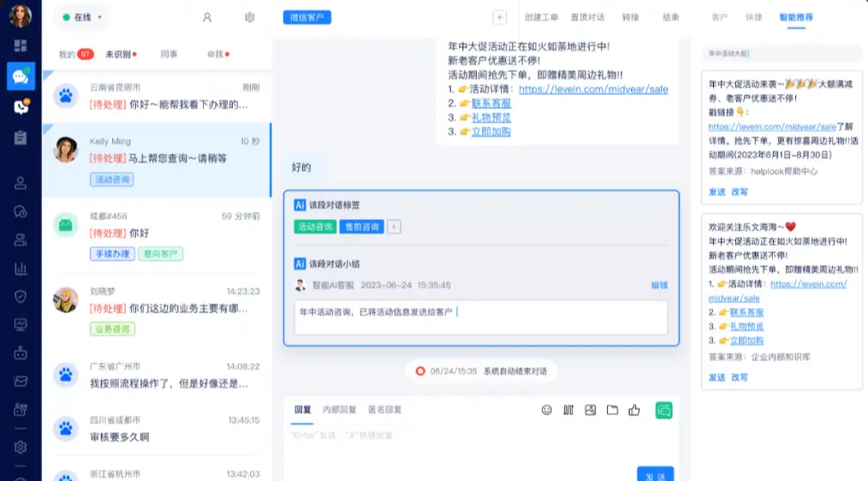The image size is (868, 481).
Task: Open conversation from 广东省广州市
Action: tap(157, 375)
